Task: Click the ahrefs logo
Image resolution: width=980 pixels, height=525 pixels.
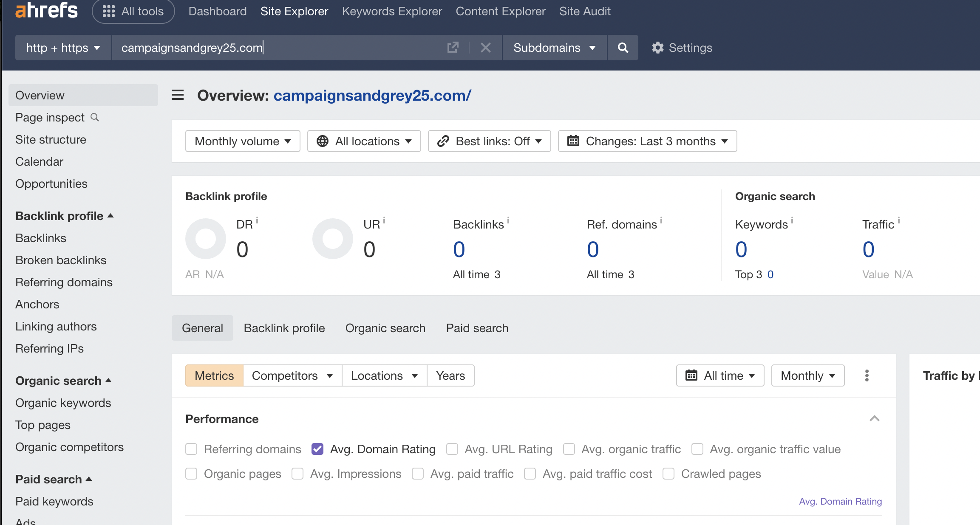Action: pos(46,10)
